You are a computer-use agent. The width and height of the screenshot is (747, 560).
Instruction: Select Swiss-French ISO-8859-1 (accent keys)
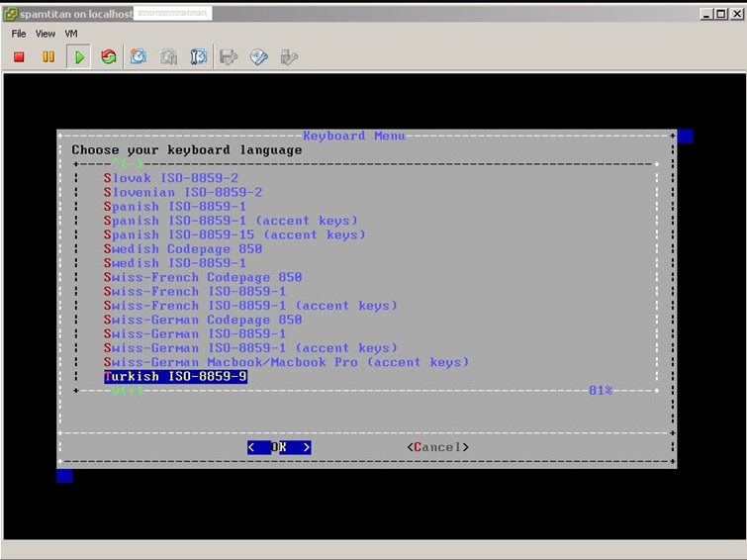250,306
